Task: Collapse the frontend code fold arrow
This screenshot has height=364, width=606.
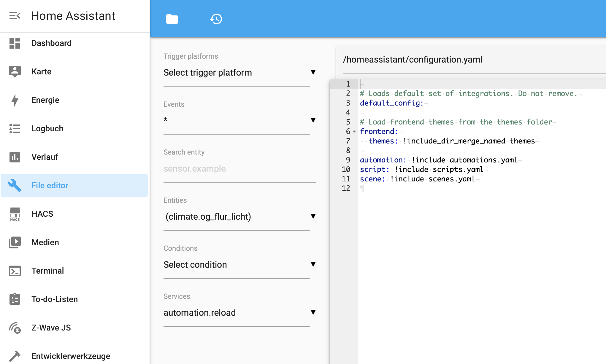Action: pyautogui.click(x=354, y=132)
